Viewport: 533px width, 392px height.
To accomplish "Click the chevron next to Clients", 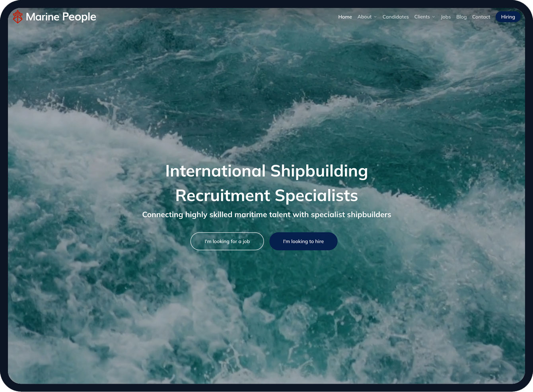I will click(x=434, y=17).
